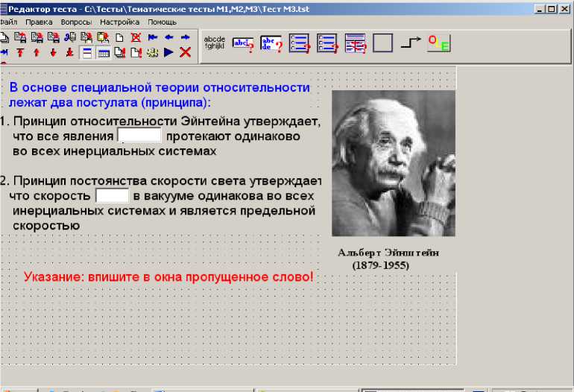The image size is (574, 392).
Task: Select the step arrow transition tool
Action: [411, 42]
